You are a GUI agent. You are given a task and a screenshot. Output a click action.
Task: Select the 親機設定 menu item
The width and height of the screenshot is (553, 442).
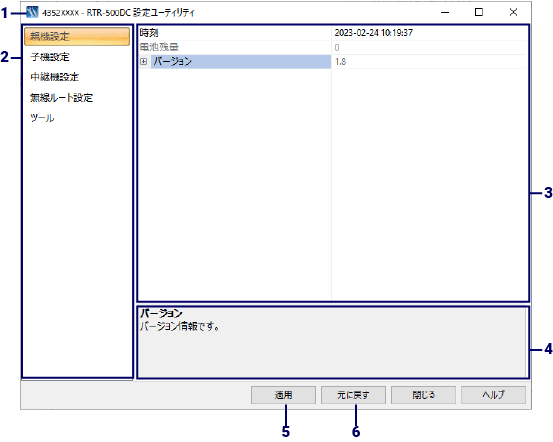tap(77, 36)
